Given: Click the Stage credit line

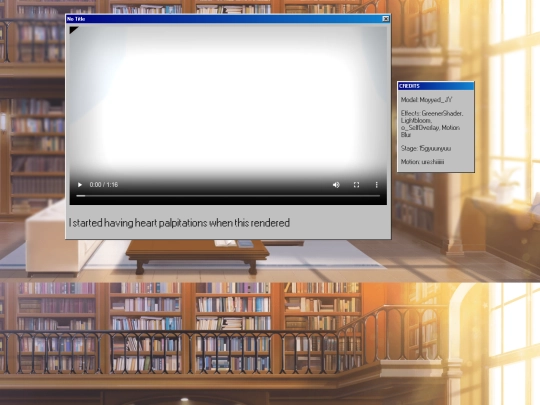Looking at the screenshot, I should [x=426, y=148].
